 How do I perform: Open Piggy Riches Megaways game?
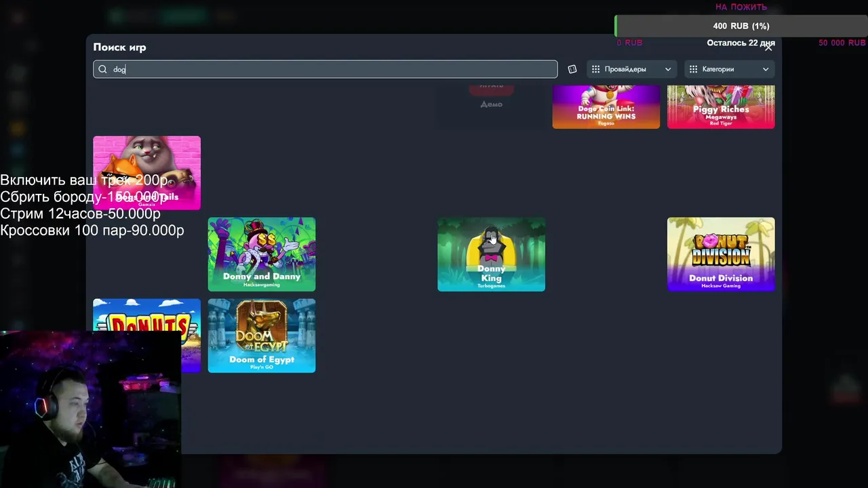[x=721, y=107]
